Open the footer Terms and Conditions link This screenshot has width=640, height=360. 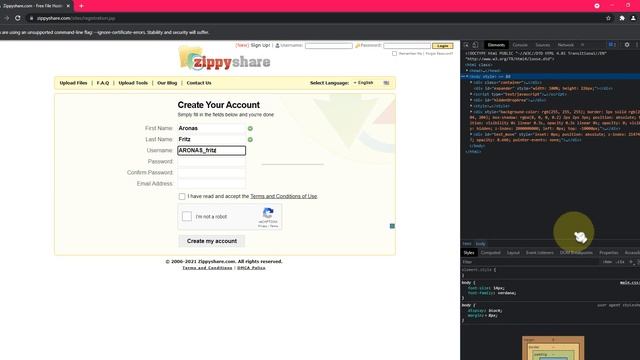coord(207,268)
